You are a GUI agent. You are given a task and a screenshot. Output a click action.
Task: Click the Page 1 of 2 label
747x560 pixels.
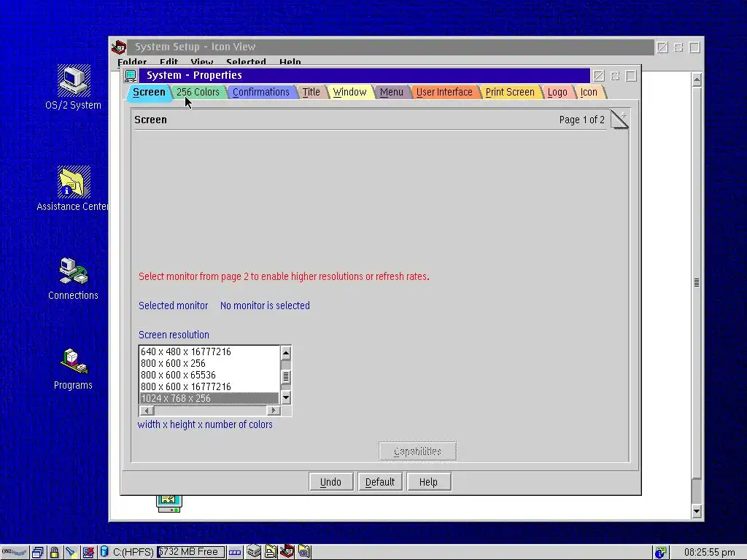(581, 120)
